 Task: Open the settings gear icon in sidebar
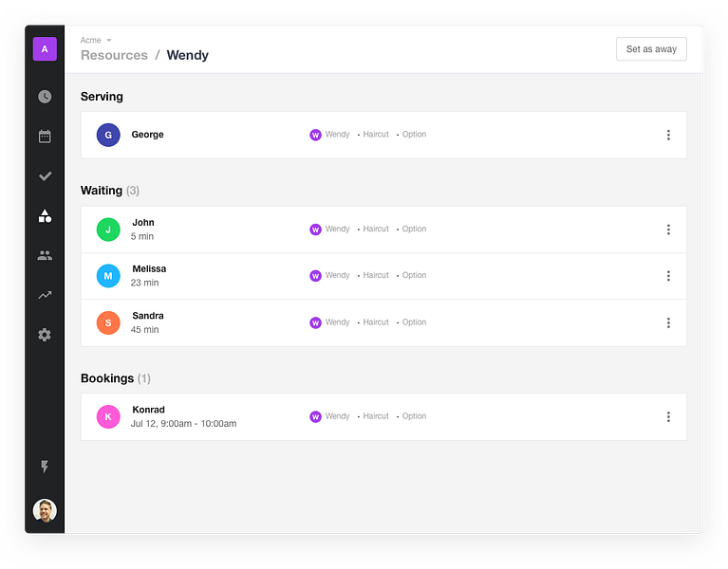(45, 335)
